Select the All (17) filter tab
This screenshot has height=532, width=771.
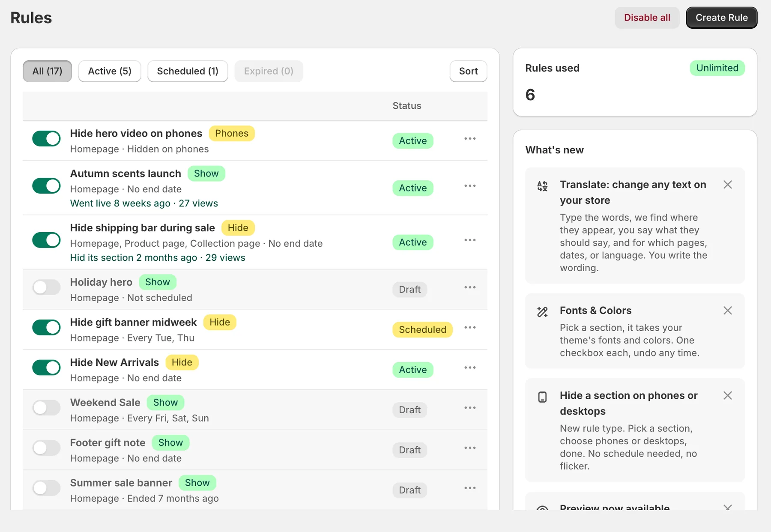coord(47,71)
